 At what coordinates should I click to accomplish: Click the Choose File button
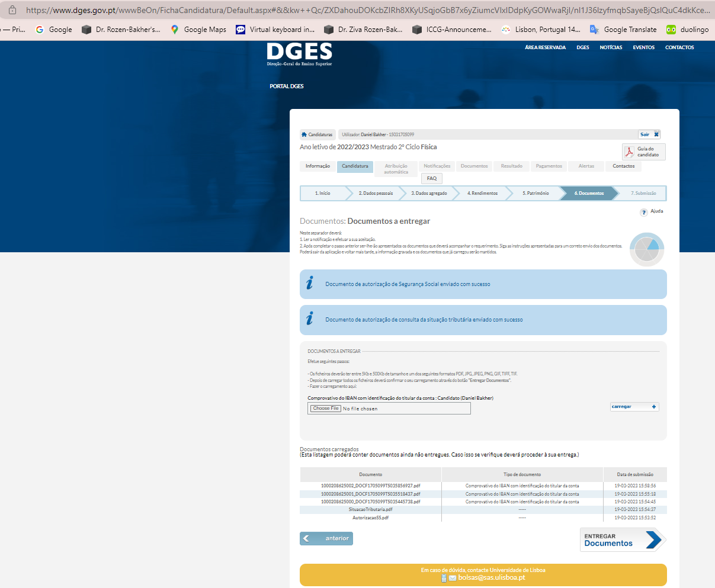click(326, 409)
